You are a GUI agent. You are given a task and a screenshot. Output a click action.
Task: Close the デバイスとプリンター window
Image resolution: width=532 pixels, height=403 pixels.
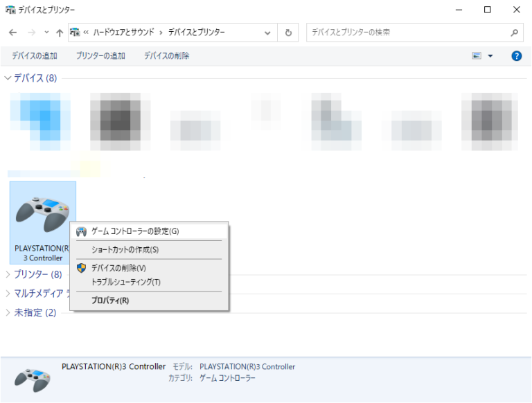(516, 10)
